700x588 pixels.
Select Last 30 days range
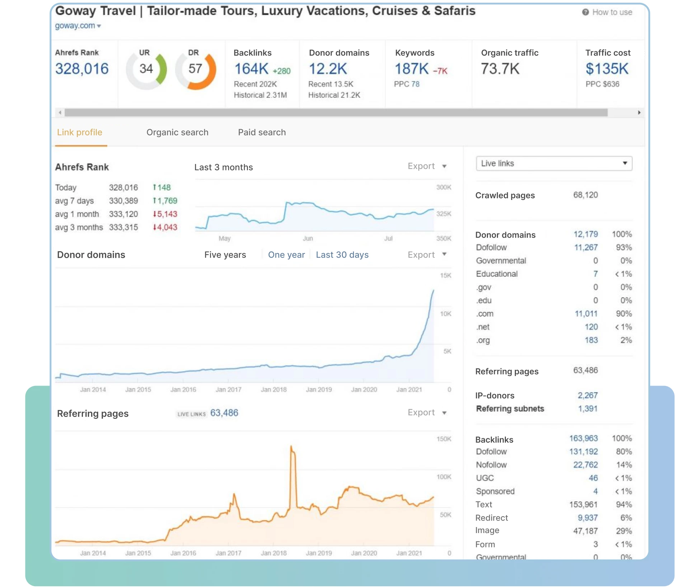342,255
